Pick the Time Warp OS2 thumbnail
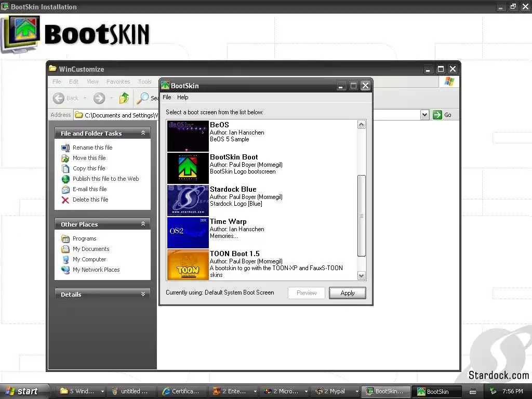532x399 pixels. 188,233
